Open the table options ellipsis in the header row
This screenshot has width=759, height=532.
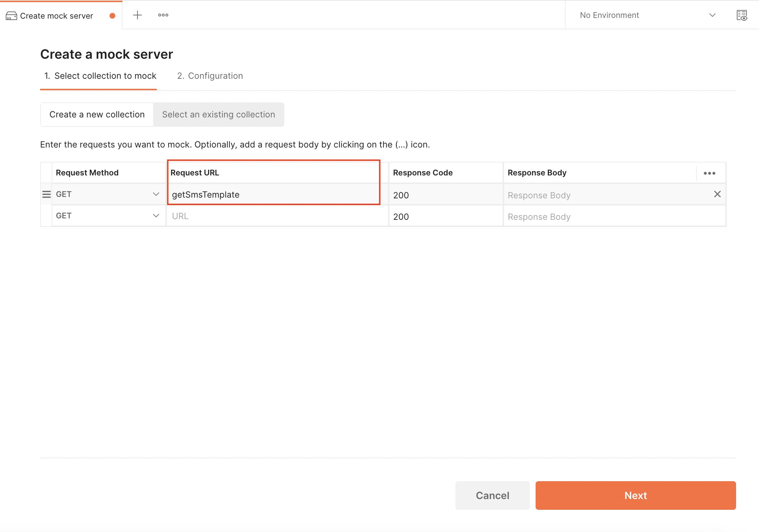pos(710,173)
